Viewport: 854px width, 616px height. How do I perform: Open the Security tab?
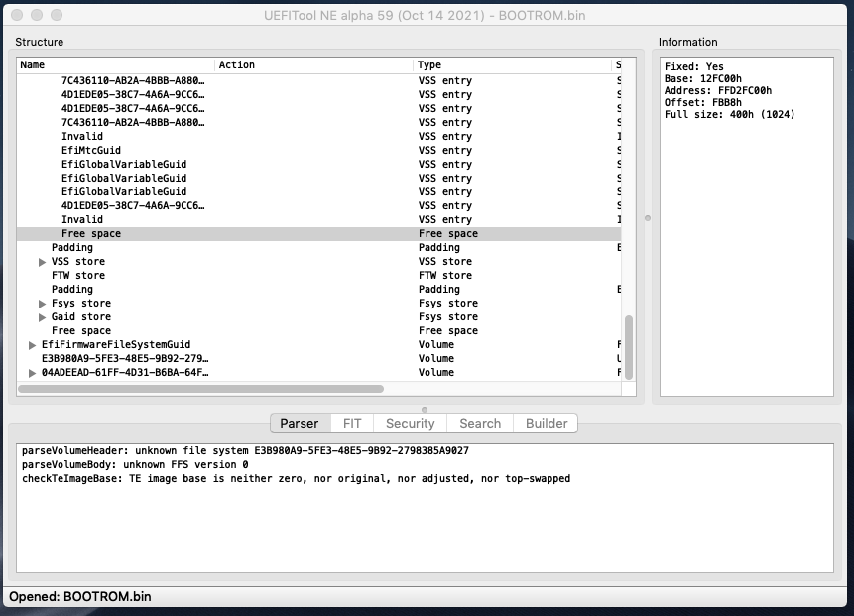coord(410,424)
